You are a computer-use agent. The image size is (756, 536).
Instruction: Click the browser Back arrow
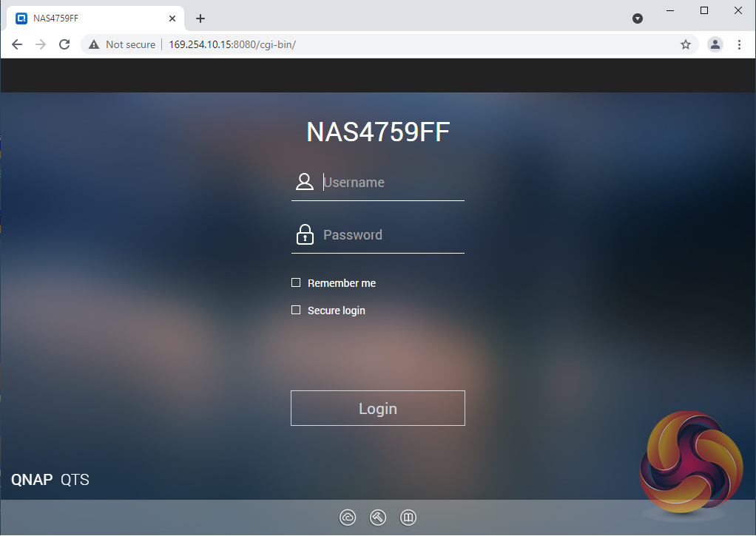click(x=17, y=44)
